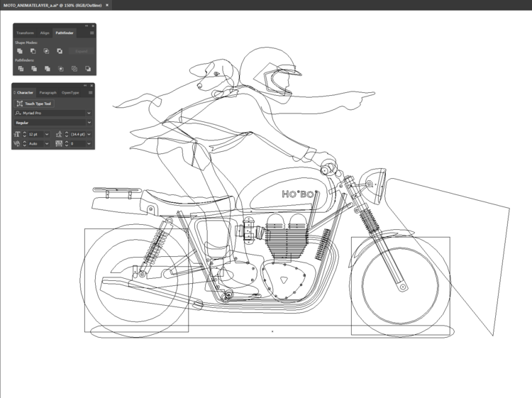Cycle Character panel view with arrows icon
Screen dimensions: 532x398
[15, 93]
